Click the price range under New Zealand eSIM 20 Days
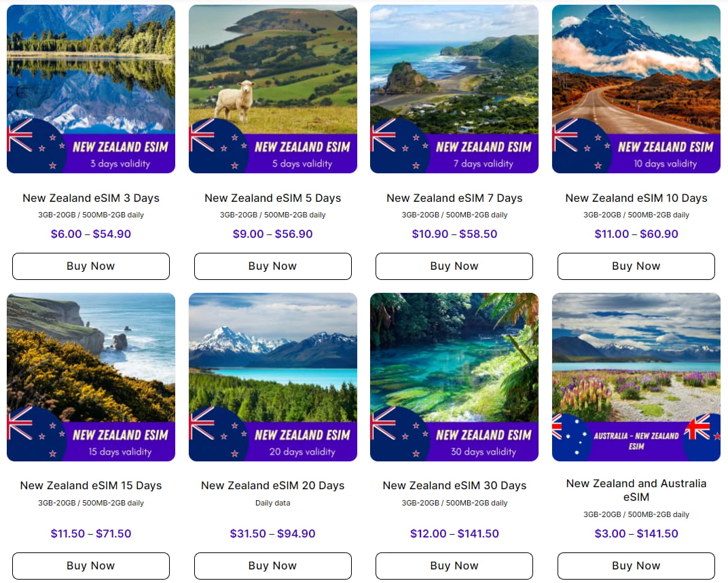This screenshot has height=583, width=728. point(272,533)
